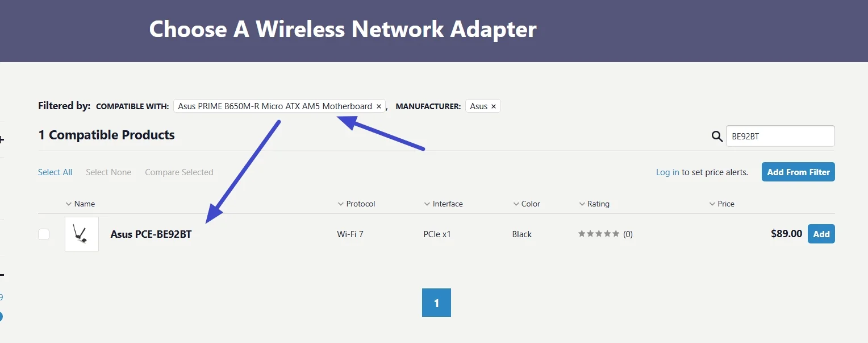Sort products by the Interface column

(447, 204)
